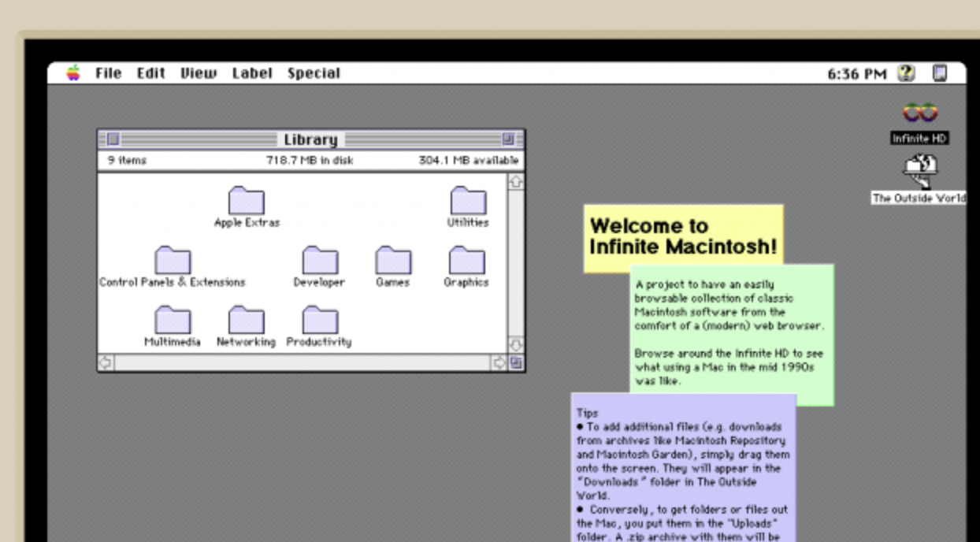Image resolution: width=980 pixels, height=542 pixels.
Task: Click the Library window zoom box
Action: pyautogui.click(x=508, y=139)
